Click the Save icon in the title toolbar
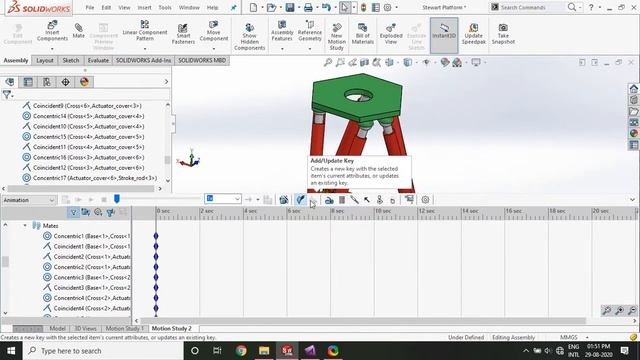Viewport: 640px width, 360px height. tap(290, 7)
